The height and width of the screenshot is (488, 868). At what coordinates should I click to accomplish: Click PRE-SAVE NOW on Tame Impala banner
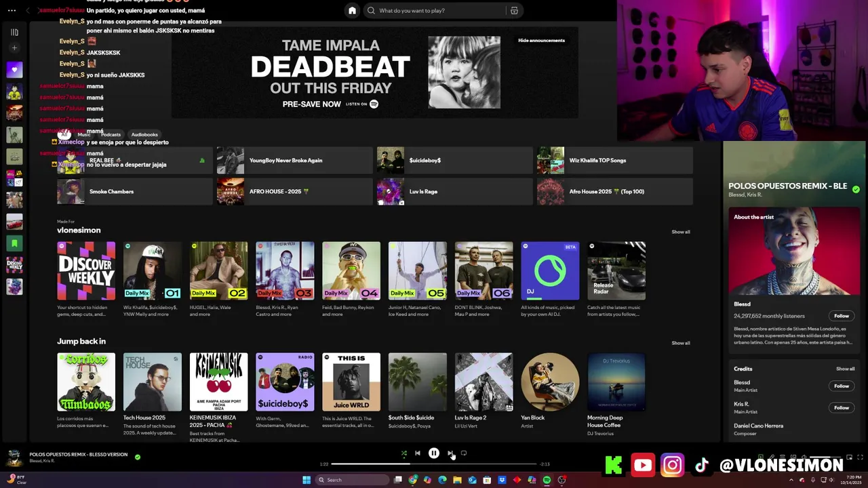point(312,104)
